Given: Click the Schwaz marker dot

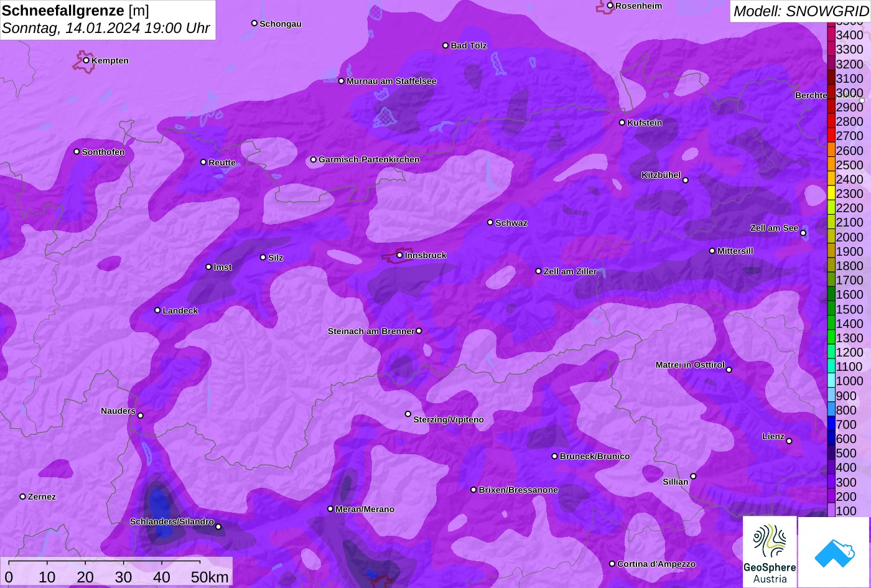Looking at the screenshot, I should coord(490,222).
